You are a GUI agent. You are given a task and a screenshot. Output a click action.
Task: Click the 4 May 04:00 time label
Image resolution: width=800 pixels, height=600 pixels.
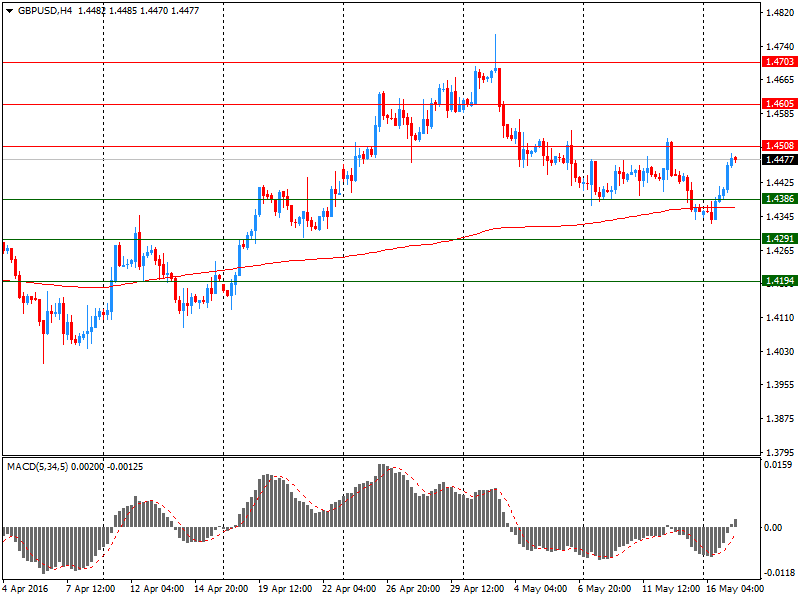click(540, 589)
